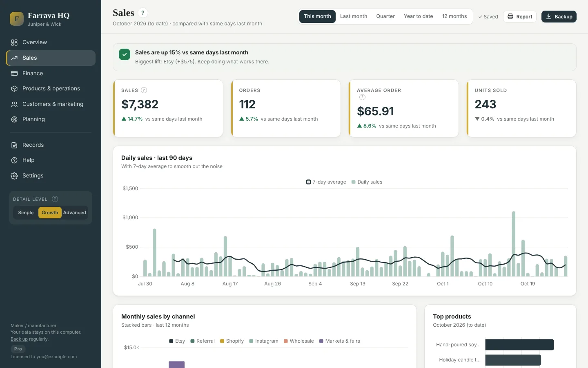Click the green checkmark icon in sales banner
Image resolution: width=588 pixels, height=368 pixels.
125,54
